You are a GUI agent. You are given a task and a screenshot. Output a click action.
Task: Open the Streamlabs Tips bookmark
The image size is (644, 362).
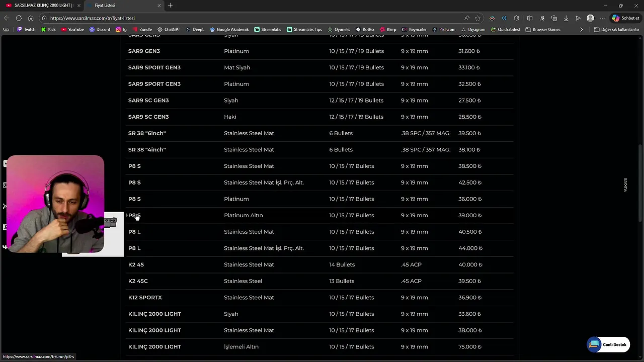pos(304,30)
